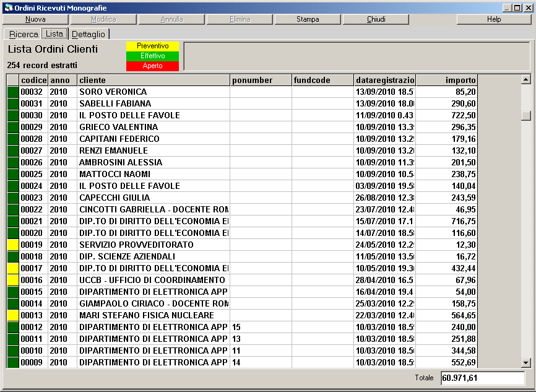Select the red Aperto legend swatch
The width and height of the screenshot is (536, 392).
click(152, 66)
